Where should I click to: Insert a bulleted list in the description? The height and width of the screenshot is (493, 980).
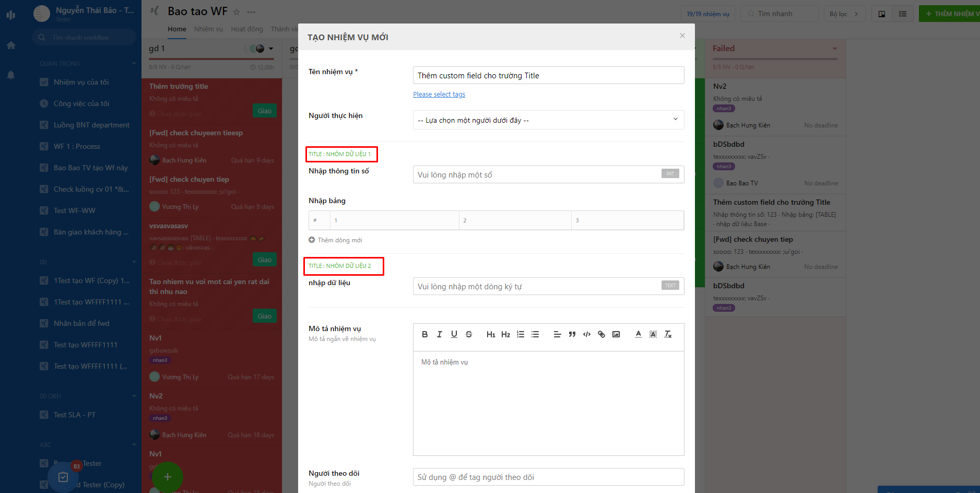tap(535, 334)
